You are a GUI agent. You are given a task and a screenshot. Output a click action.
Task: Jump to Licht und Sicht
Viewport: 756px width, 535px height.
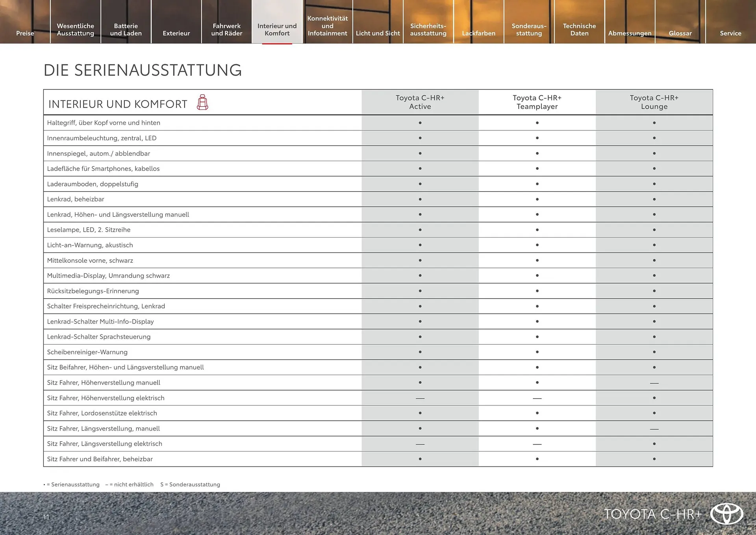click(378, 33)
